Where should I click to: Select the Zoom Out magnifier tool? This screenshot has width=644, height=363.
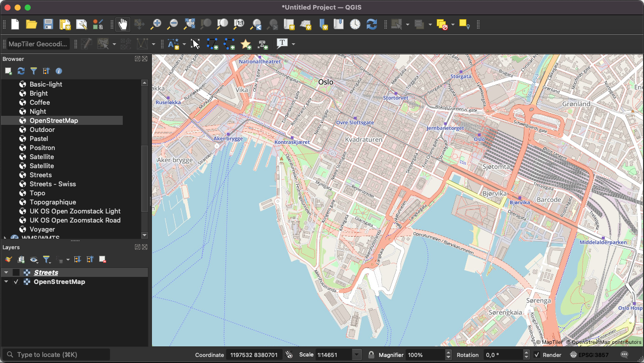point(173,24)
